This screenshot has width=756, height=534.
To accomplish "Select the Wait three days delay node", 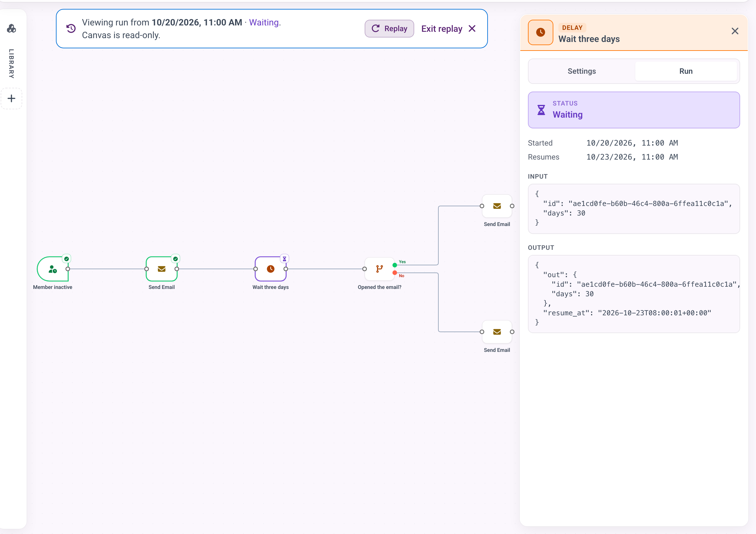I will click(x=271, y=269).
